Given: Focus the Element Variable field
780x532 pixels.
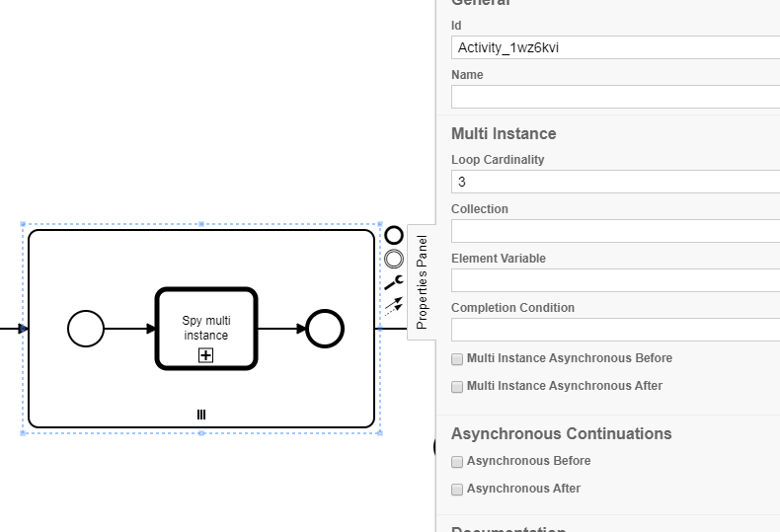Looking at the screenshot, I should click(x=615, y=280).
